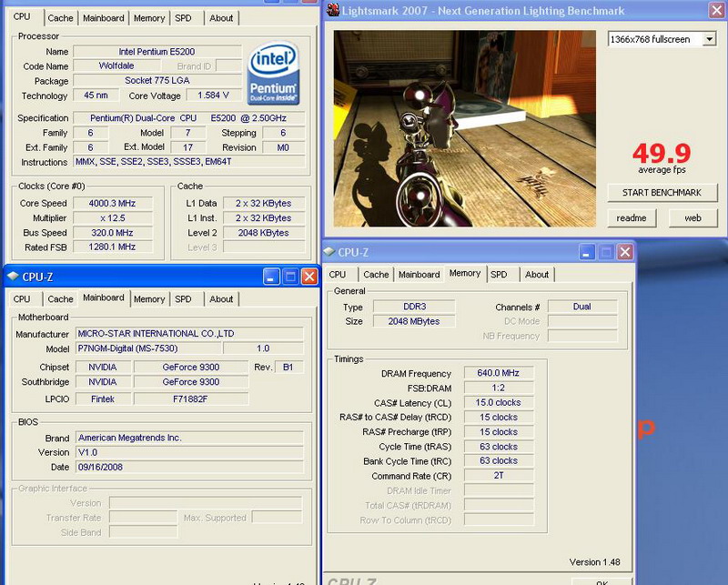Click the Multiplier value x 12.5

pyautogui.click(x=113, y=218)
